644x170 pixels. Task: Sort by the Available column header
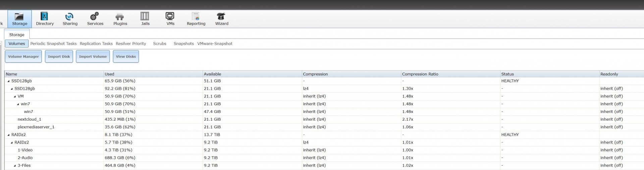252,74
